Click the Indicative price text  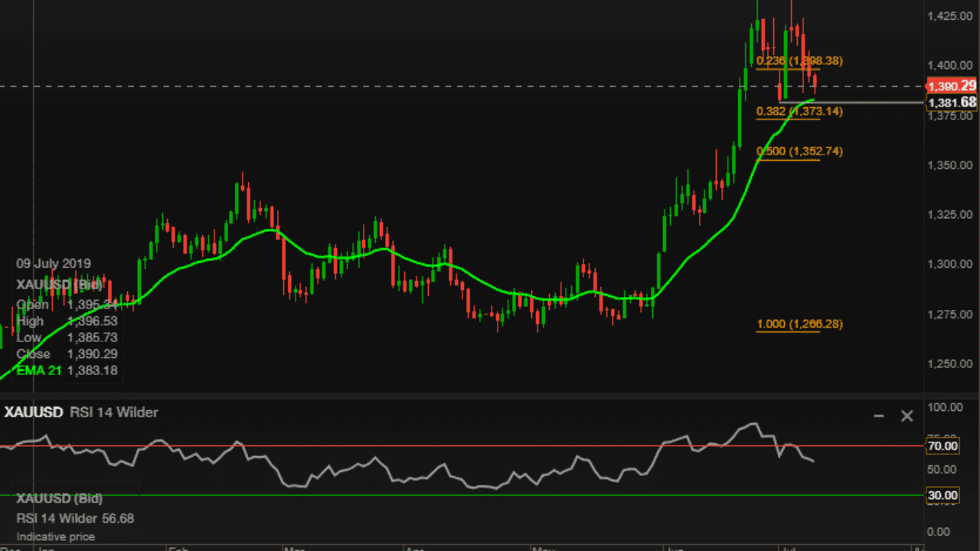click(x=56, y=537)
